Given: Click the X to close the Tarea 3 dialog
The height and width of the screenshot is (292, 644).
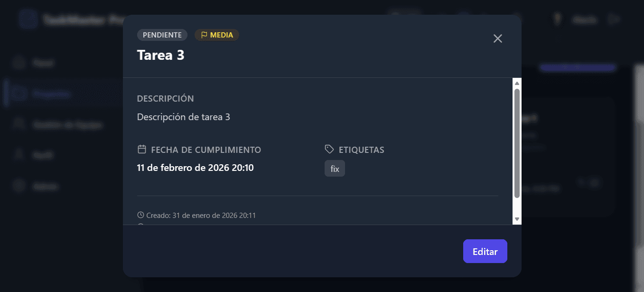Looking at the screenshot, I should (x=497, y=38).
